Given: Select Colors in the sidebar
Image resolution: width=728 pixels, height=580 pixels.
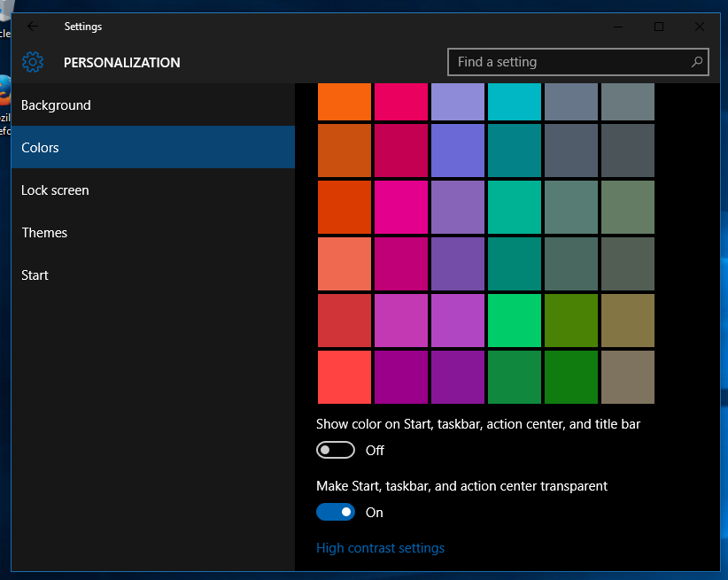Looking at the screenshot, I should (x=38, y=147).
